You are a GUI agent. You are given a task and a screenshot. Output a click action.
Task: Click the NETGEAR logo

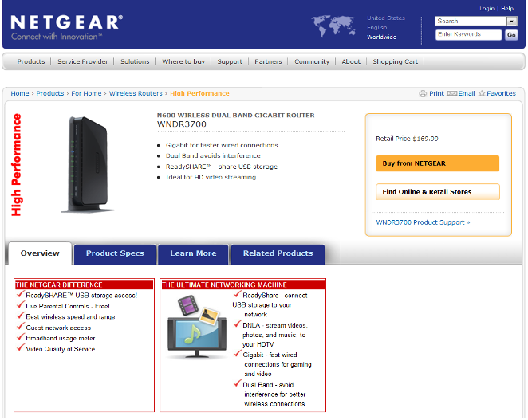pyautogui.click(x=67, y=27)
